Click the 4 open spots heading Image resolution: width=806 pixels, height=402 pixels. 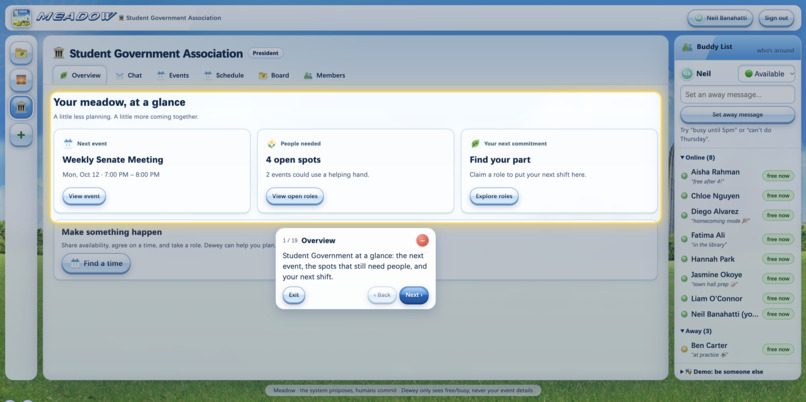click(293, 160)
